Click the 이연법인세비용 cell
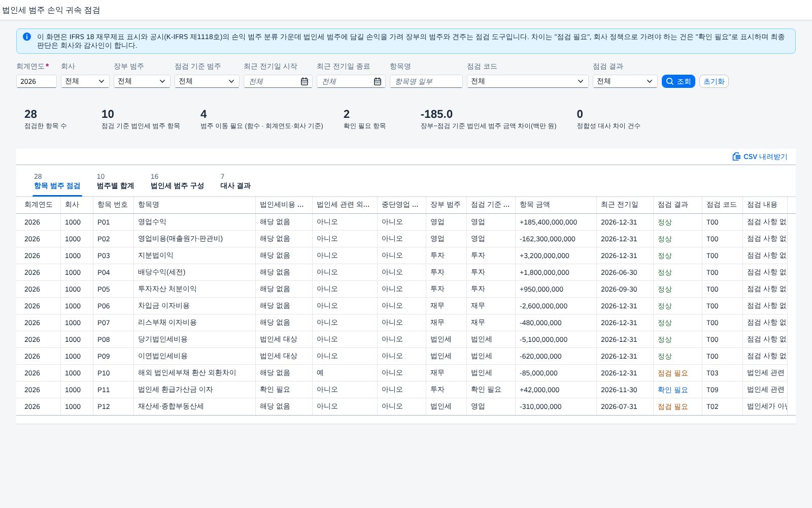 [194, 356]
